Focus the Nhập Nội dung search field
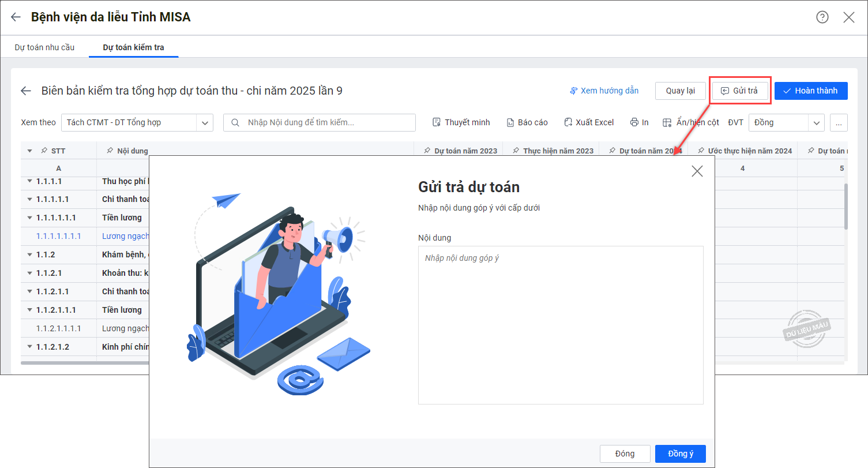Image resolution: width=868 pixels, height=468 pixels. 320,122
